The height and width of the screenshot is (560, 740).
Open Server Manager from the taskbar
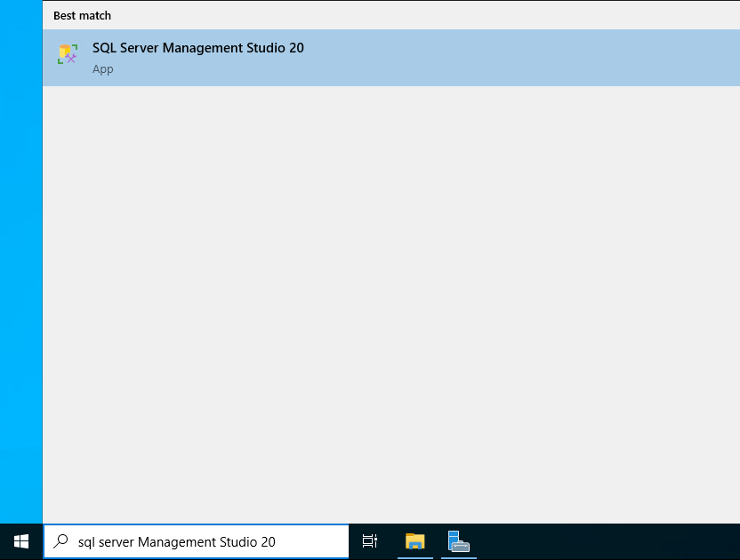point(458,541)
